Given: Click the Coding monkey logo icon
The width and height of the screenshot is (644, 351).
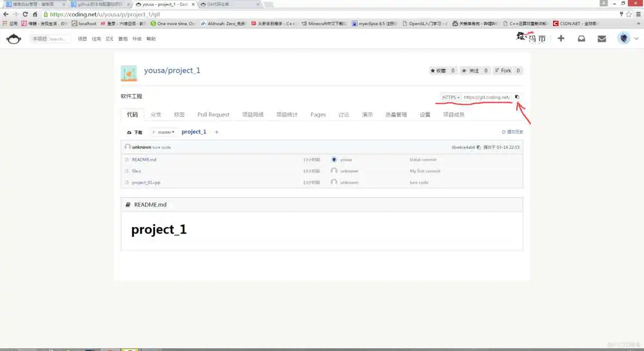Looking at the screenshot, I should click(14, 39).
